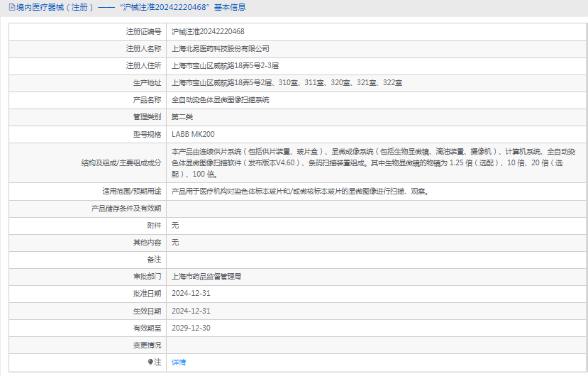Select the 管理类别 label
This screenshot has height=376, width=588.
tap(147, 117)
